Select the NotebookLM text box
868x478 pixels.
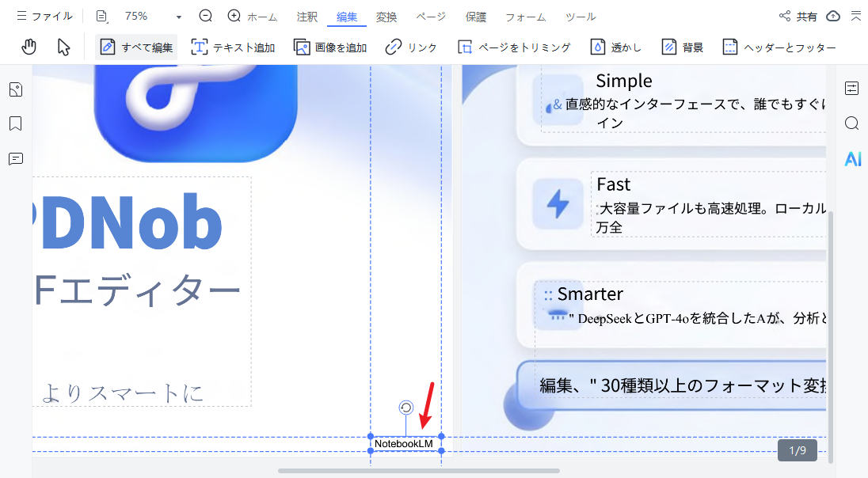click(x=404, y=444)
